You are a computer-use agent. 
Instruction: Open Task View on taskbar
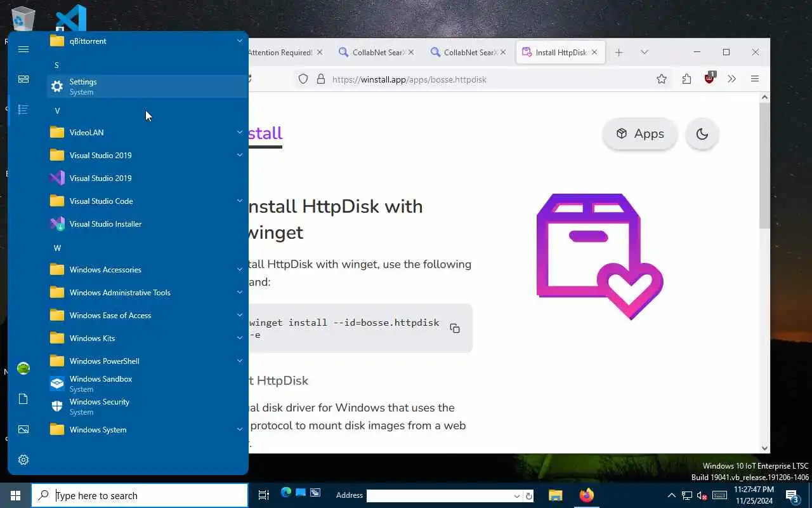click(x=264, y=495)
